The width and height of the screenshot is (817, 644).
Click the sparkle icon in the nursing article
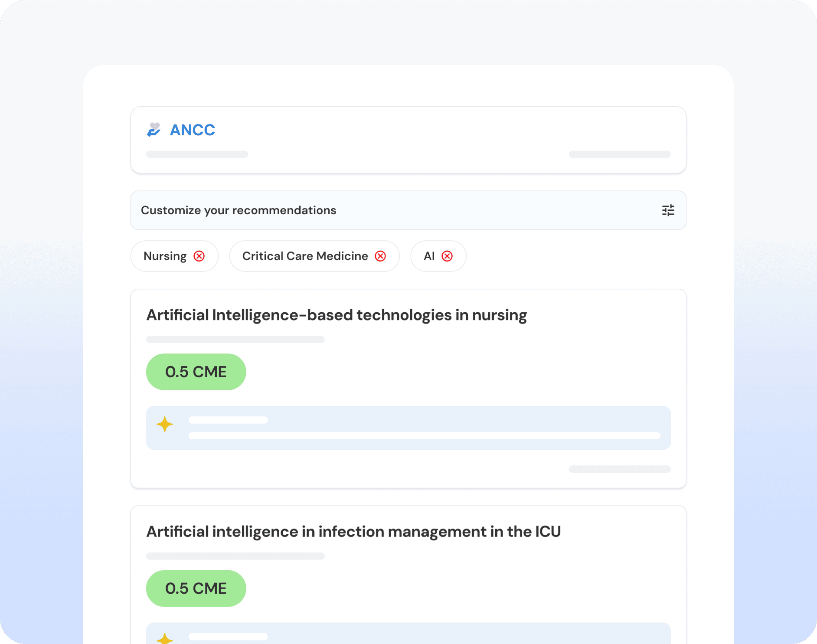coord(165,425)
